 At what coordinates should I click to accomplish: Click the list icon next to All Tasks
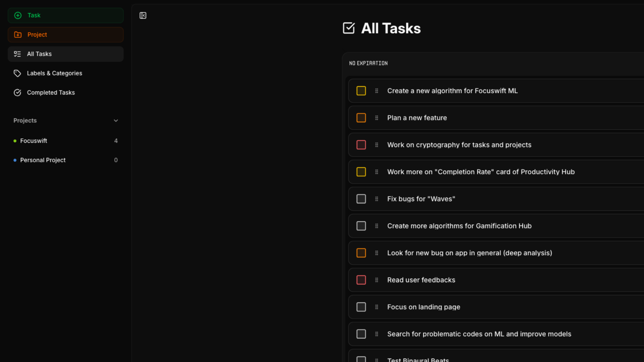coord(17,54)
